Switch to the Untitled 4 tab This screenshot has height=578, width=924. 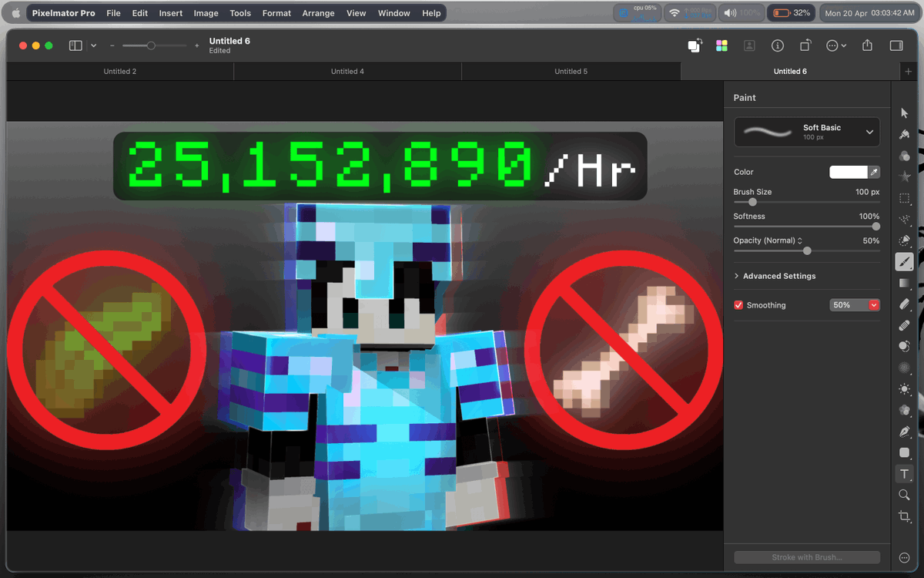click(x=347, y=72)
